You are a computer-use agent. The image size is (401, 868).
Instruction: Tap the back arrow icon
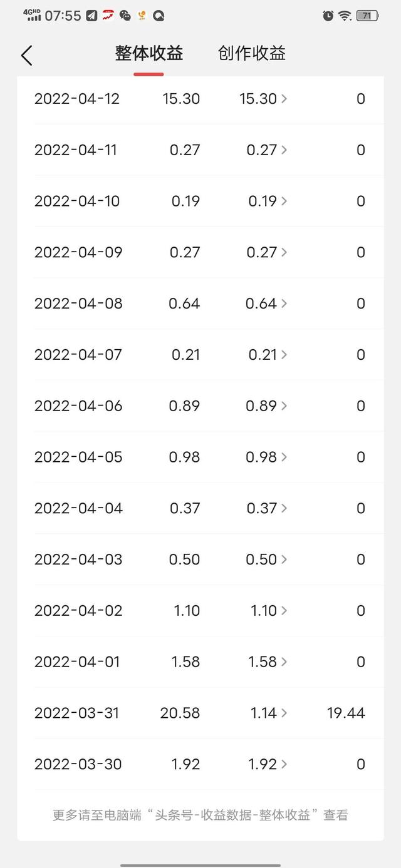tap(26, 55)
